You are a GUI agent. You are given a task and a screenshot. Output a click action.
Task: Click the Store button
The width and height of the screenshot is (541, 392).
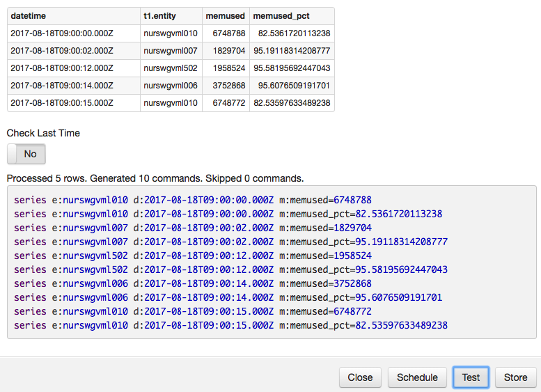515,377
